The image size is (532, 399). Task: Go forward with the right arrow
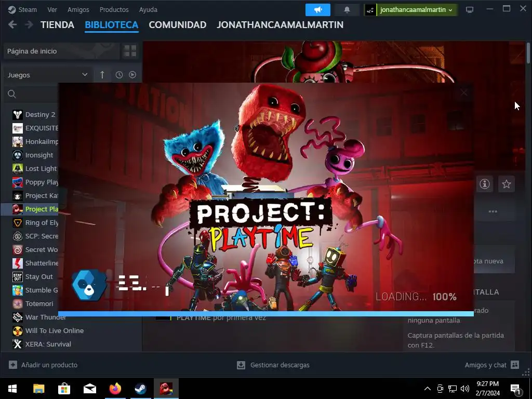[29, 24]
